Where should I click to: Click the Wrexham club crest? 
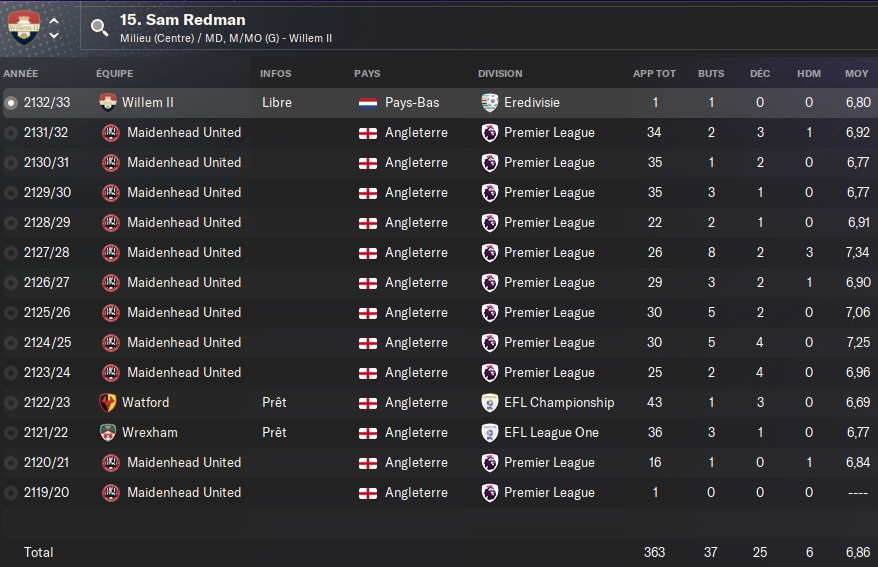pos(109,432)
